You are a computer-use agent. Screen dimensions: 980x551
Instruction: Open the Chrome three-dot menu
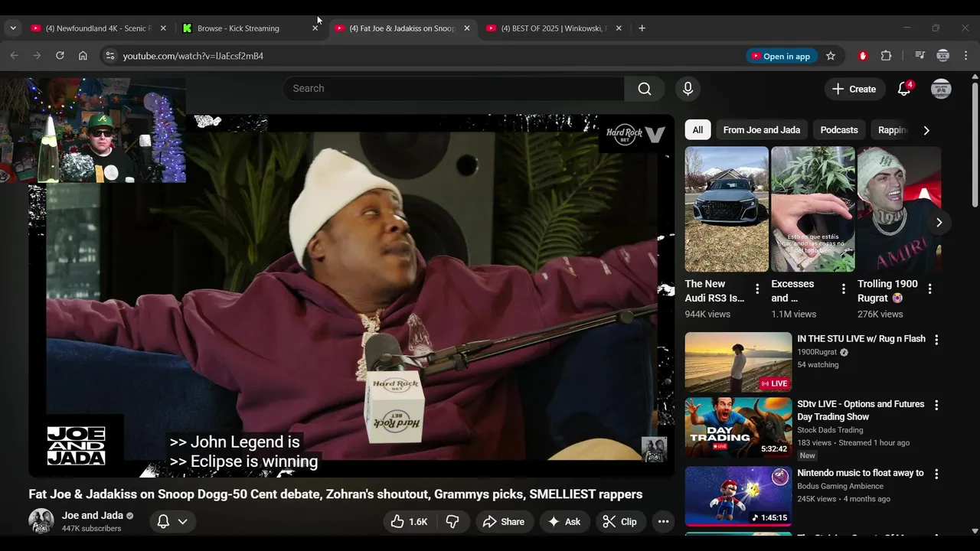pos(966,56)
